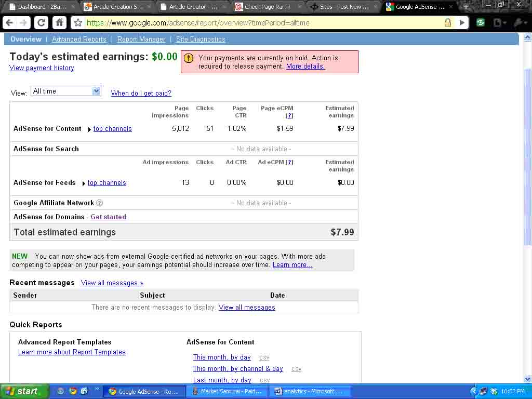This screenshot has width=532, height=399.
Task: Download CSV for This month, by day
Action: coord(264,357)
